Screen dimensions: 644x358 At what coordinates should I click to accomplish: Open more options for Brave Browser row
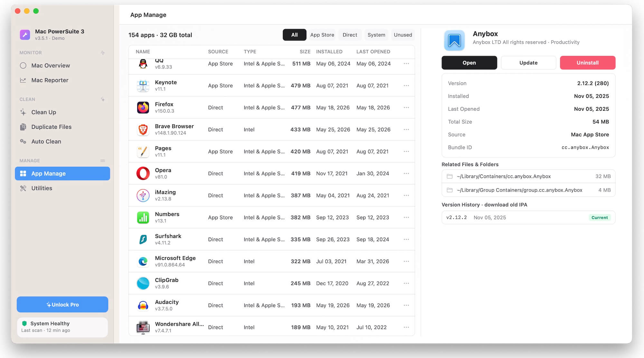pyautogui.click(x=406, y=129)
